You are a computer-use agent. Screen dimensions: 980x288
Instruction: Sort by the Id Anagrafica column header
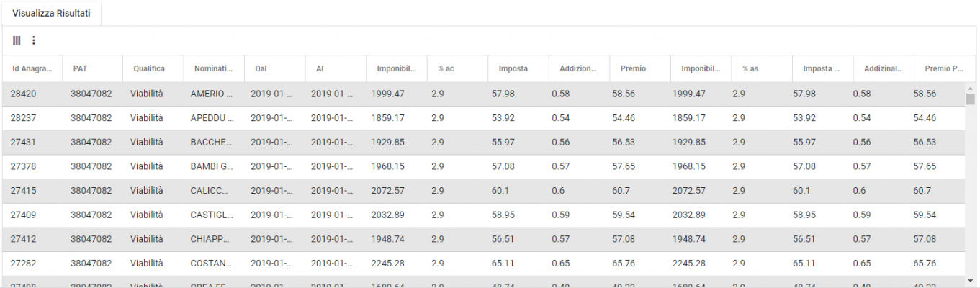(32, 69)
